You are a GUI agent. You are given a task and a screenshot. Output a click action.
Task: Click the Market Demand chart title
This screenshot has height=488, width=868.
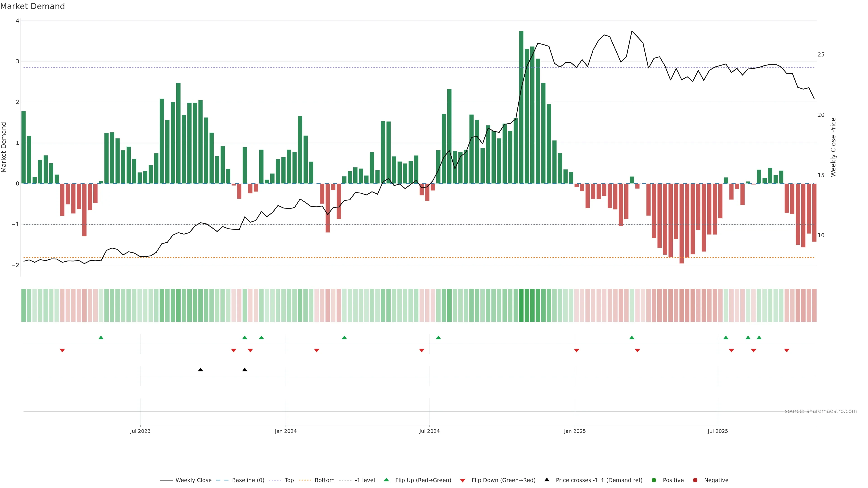[x=32, y=6]
